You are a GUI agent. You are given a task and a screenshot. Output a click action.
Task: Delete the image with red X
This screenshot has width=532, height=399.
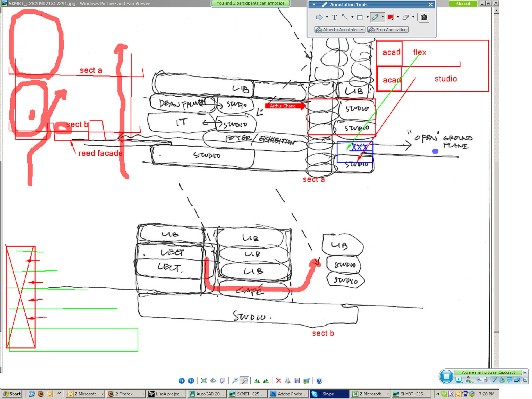(x=279, y=381)
